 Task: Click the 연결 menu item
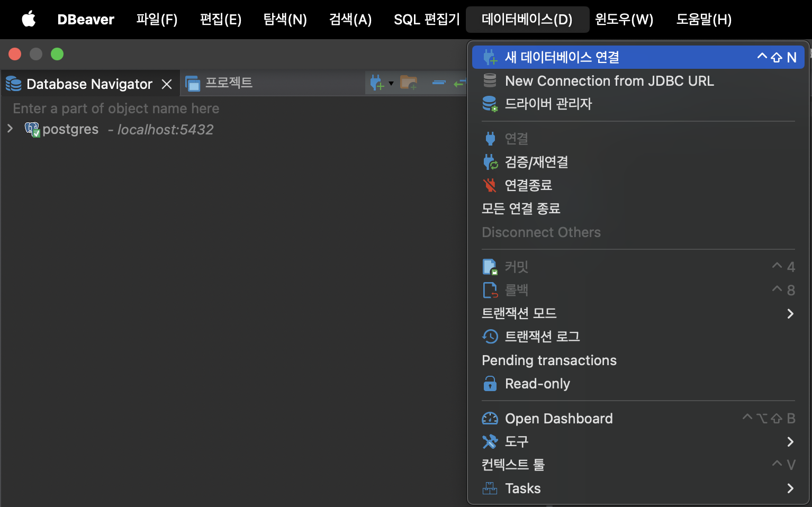point(638,139)
